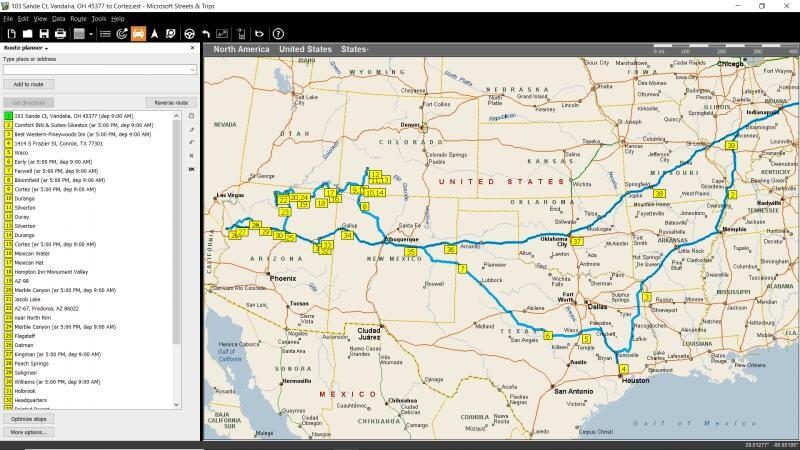Open the View menu
The height and width of the screenshot is (450, 800).
pos(40,18)
